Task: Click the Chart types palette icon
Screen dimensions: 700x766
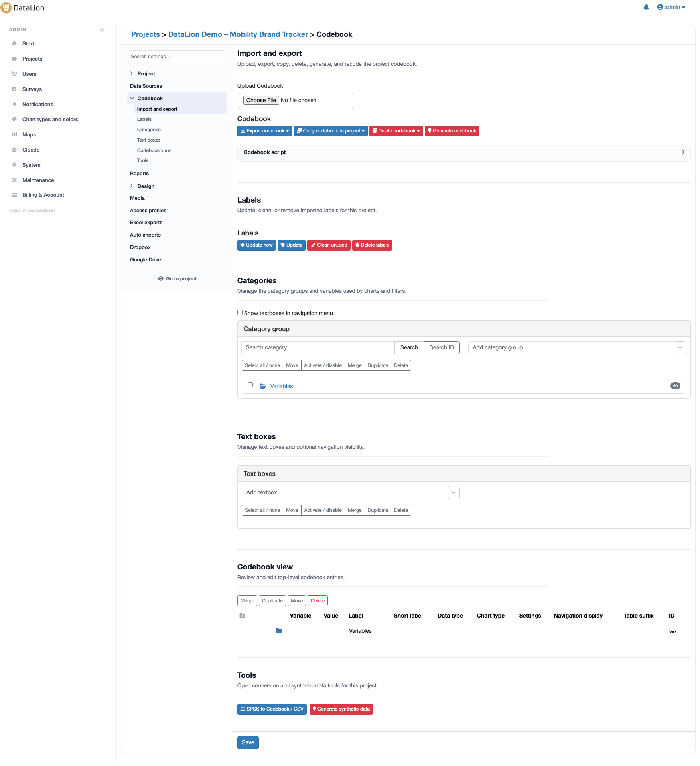Action: [x=14, y=119]
